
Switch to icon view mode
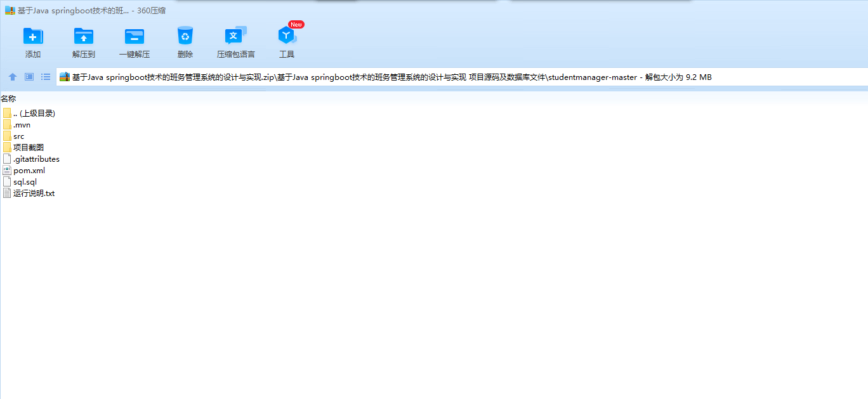coord(29,77)
